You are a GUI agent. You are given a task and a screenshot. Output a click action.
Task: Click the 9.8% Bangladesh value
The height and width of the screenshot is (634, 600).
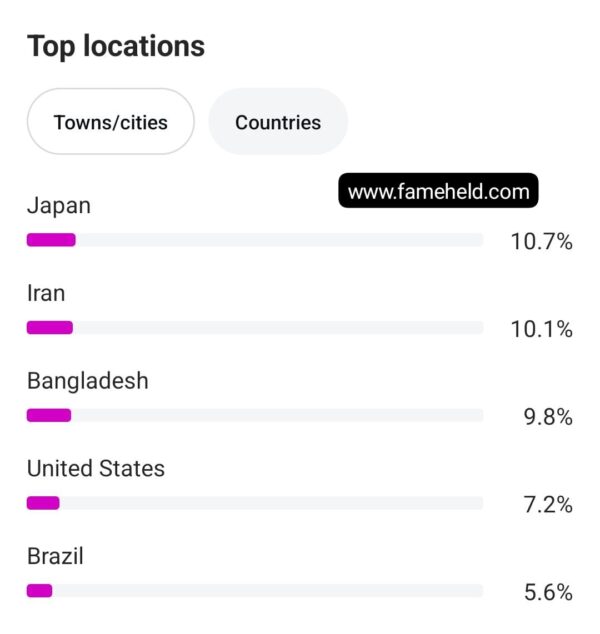548,416
